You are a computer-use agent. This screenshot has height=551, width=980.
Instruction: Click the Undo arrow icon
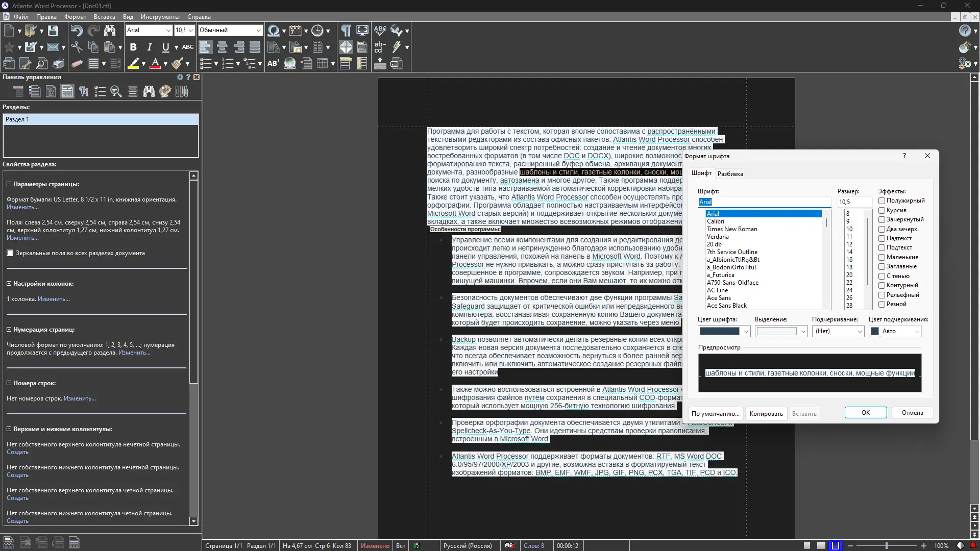pyautogui.click(x=76, y=31)
